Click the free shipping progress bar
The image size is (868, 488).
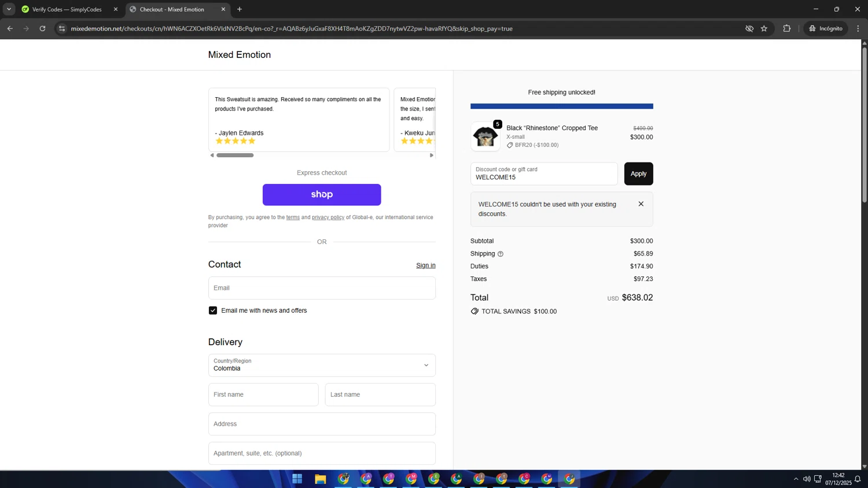click(562, 106)
